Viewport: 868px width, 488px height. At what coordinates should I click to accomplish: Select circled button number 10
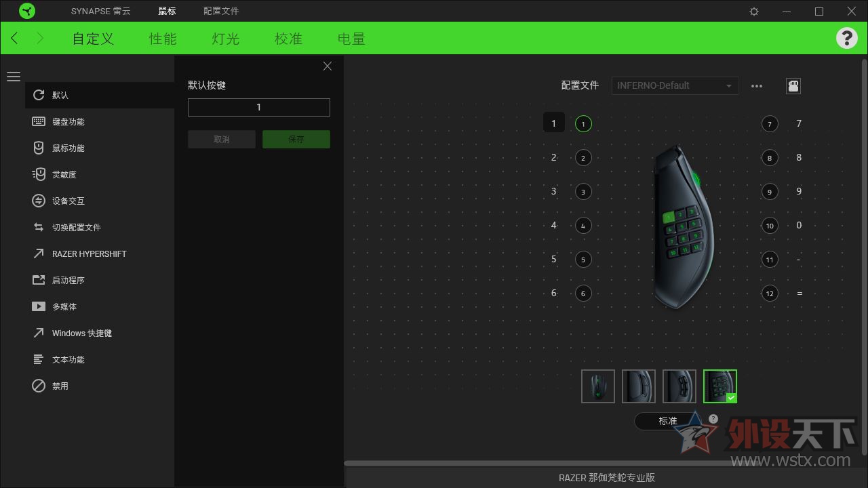click(x=770, y=226)
